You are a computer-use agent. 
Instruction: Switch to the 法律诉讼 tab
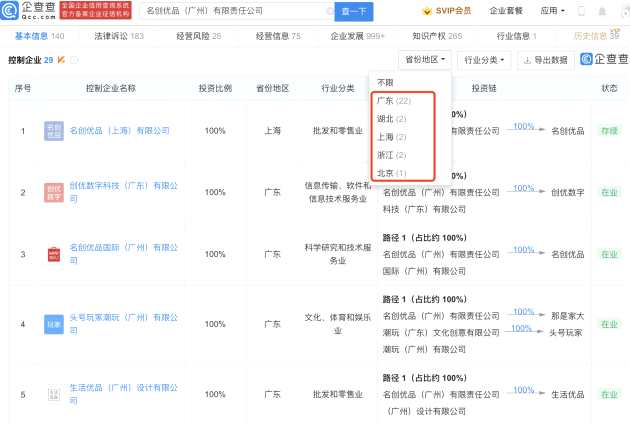pyautogui.click(x=119, y=36)
